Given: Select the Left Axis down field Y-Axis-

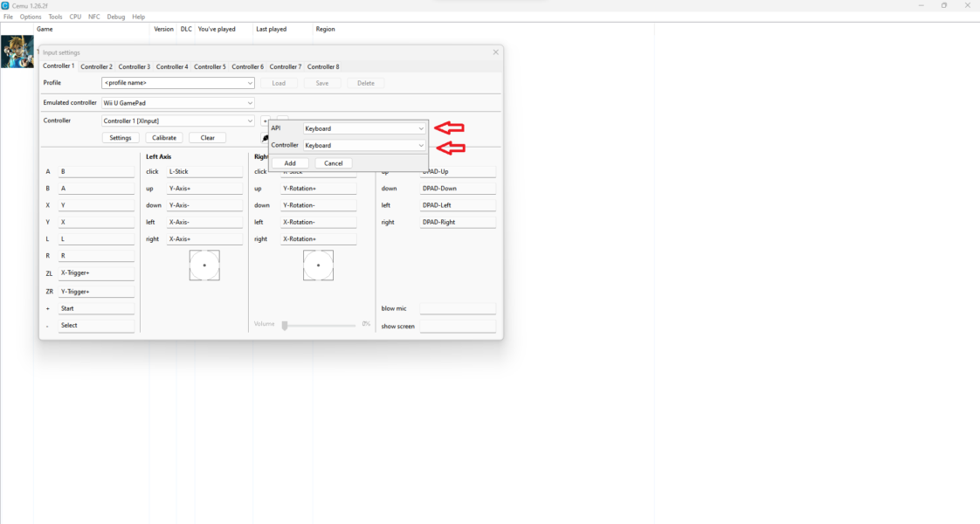Looking at the screenshot, I should (204, 205).
